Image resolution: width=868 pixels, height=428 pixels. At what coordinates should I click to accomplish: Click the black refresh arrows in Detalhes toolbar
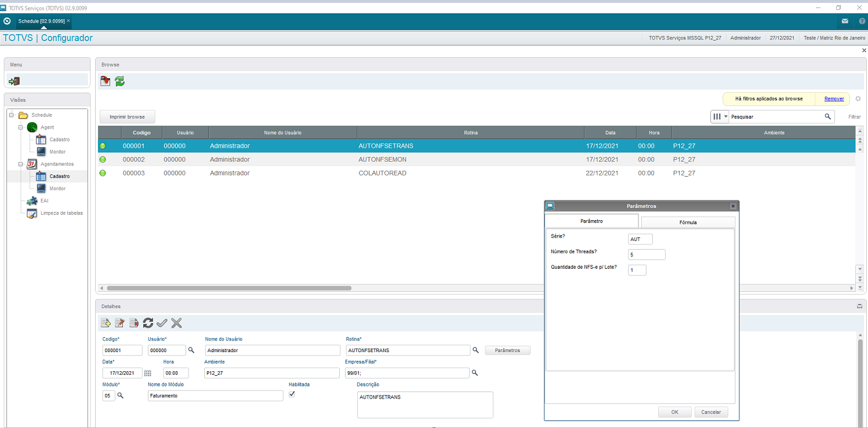(148, 323)
